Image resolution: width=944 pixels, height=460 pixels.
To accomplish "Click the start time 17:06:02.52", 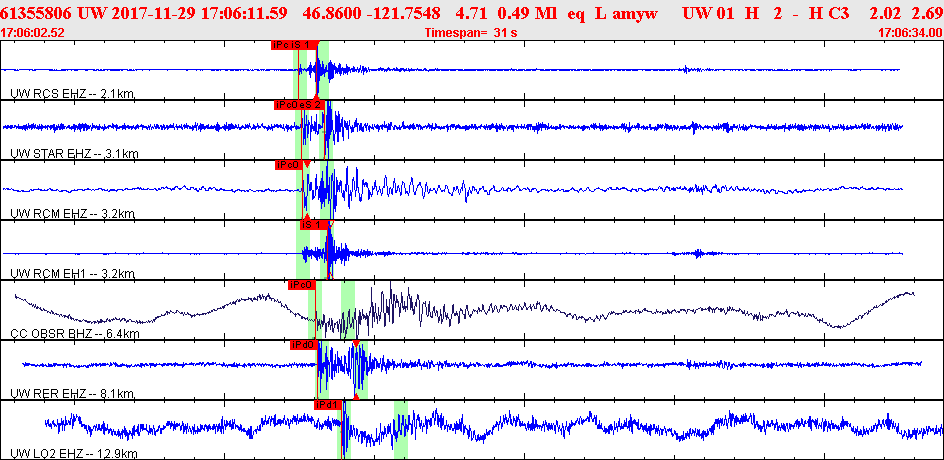I will coord(32,32).
